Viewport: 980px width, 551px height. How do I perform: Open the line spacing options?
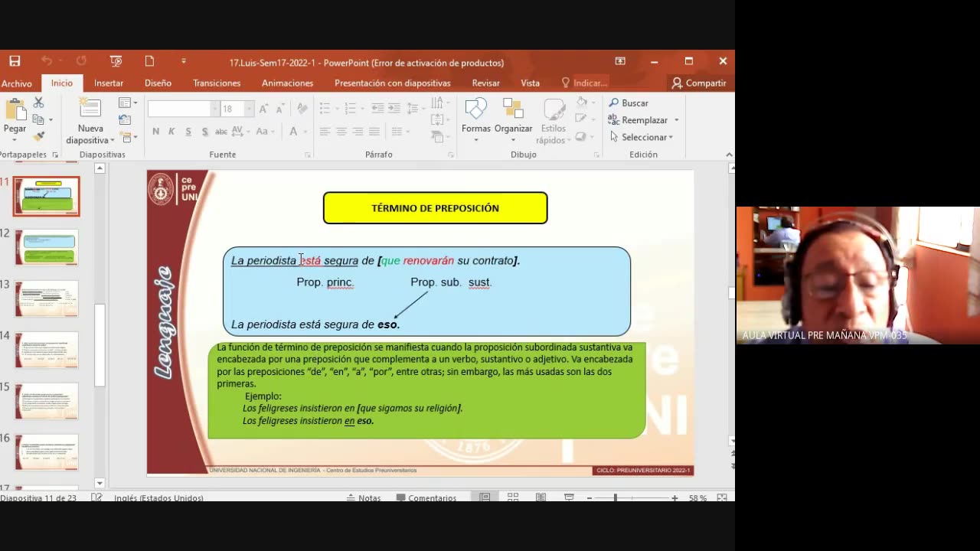coord(417,109)
